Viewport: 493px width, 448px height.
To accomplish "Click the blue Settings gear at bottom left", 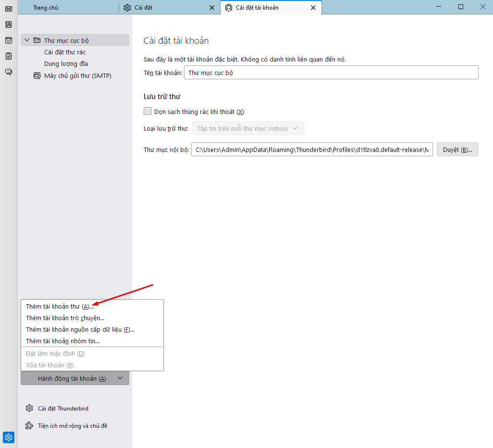I will coord(8,437).
